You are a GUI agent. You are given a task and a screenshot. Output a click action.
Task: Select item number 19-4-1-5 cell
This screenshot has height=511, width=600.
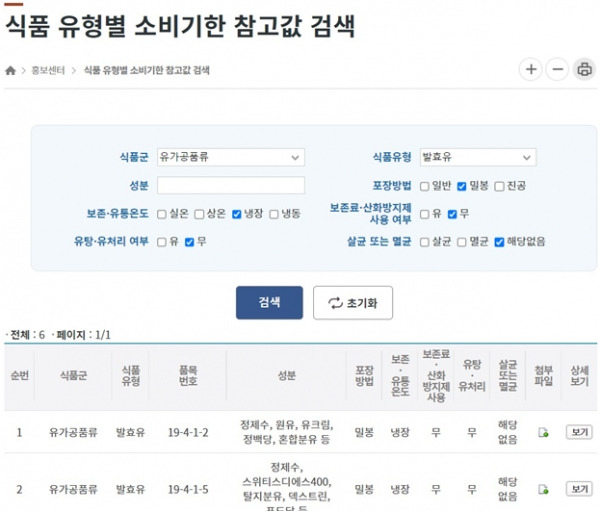click(x=188, y=489)
